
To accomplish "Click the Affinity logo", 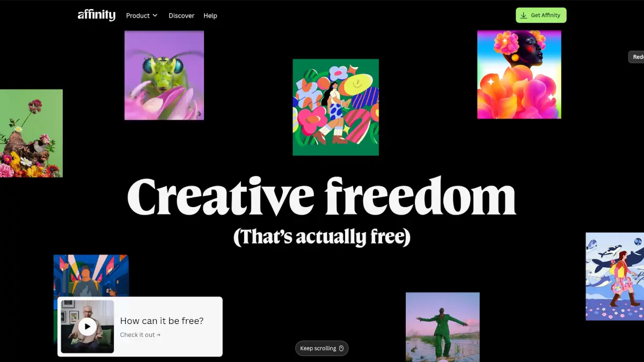I will pos(97,15).
